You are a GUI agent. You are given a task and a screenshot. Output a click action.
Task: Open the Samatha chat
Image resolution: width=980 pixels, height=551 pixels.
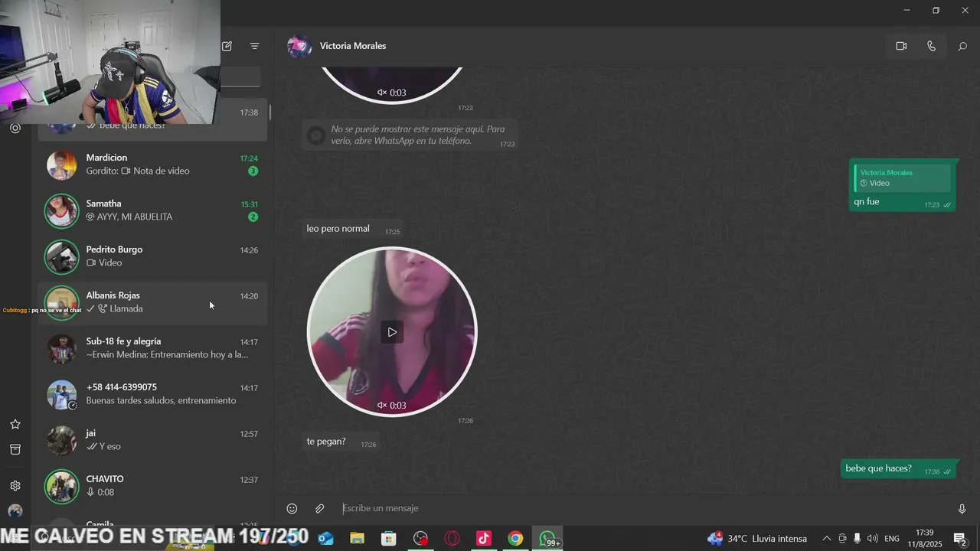pos(152,210)
